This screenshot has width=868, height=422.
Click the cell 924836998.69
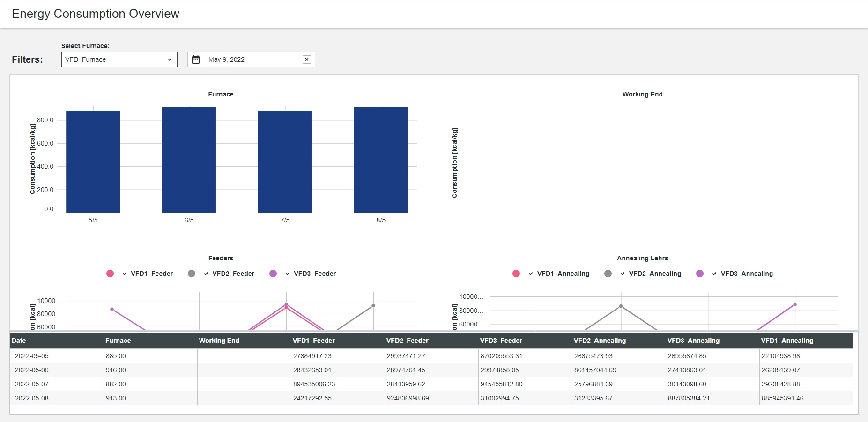(431, 398)
